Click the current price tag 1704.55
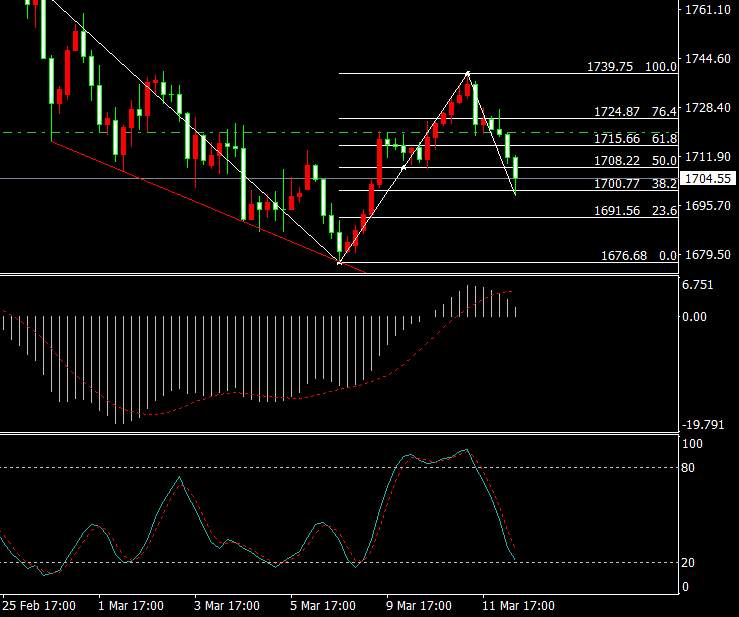739x617 pixels. (707, 179)
